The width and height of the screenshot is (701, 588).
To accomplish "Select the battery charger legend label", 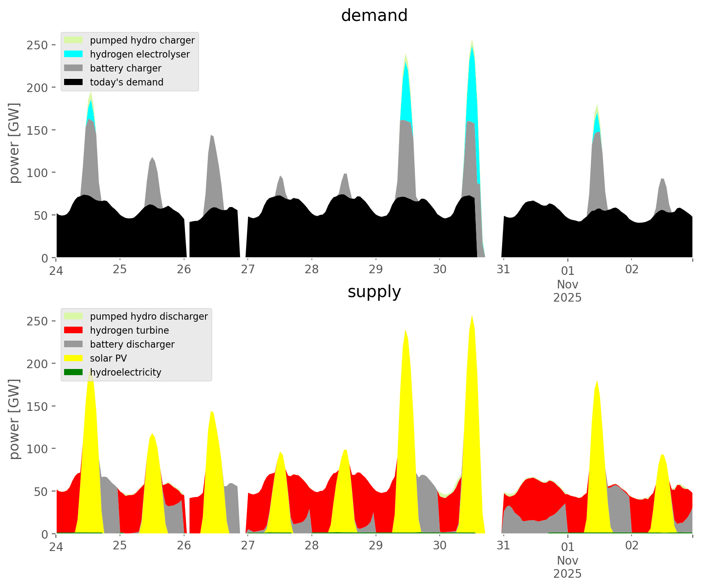I will tap(125, 68).
